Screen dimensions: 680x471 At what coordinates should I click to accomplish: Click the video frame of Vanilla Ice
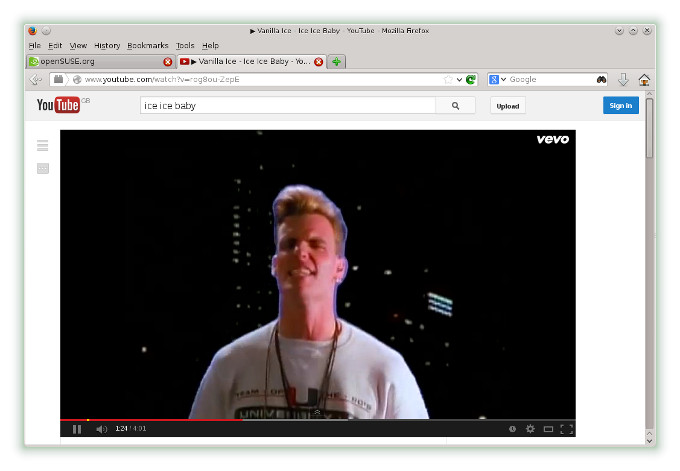click(317, 274)
